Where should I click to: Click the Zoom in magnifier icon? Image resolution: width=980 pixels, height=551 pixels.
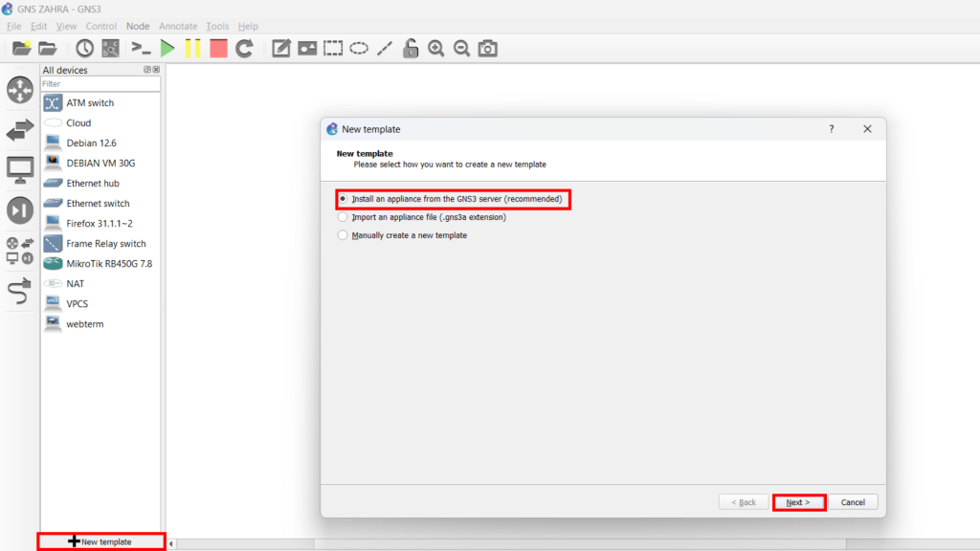(436, 48)
